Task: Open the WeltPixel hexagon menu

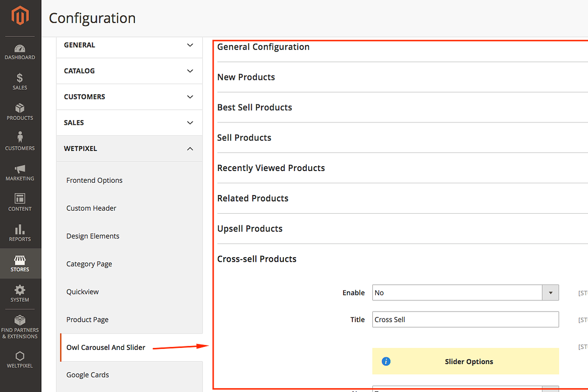Action: [20, 360]
